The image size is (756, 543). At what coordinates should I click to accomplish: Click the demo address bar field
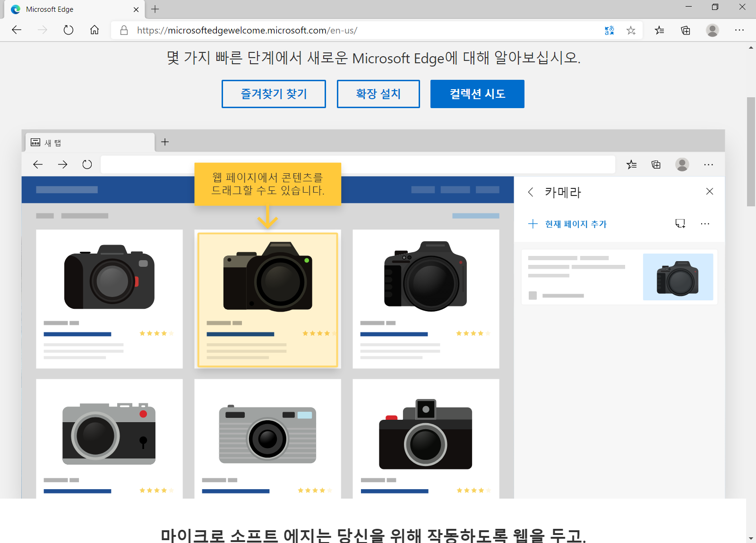(358, 164)
